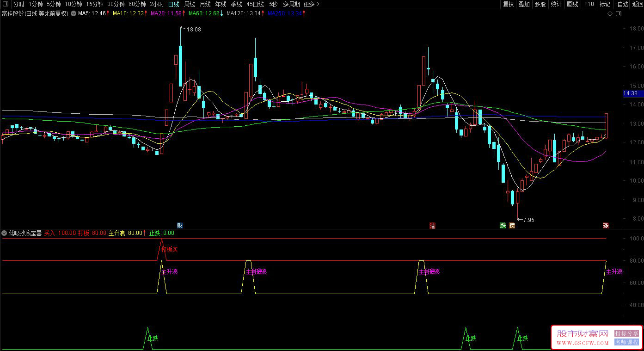644x351 pixels.
Task: Click the 7.95 low price label
Action: coord(528,220)
